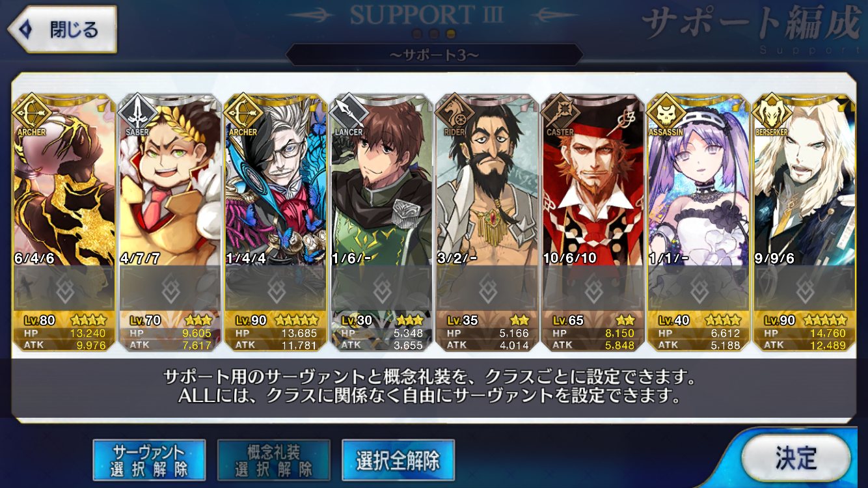Click 概念礼装選択解除 button
868x488 pixels.
point(274,460)
